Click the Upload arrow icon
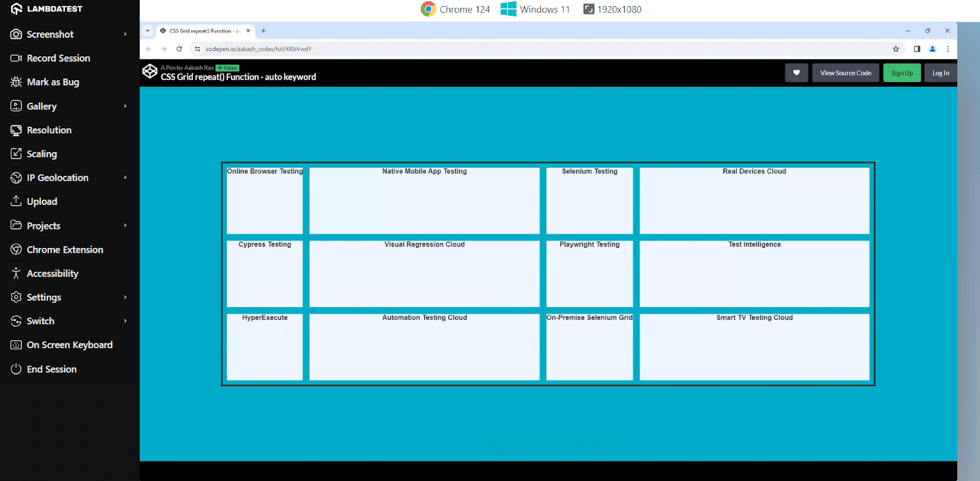 pyautogui.click(x=16, y=201)
